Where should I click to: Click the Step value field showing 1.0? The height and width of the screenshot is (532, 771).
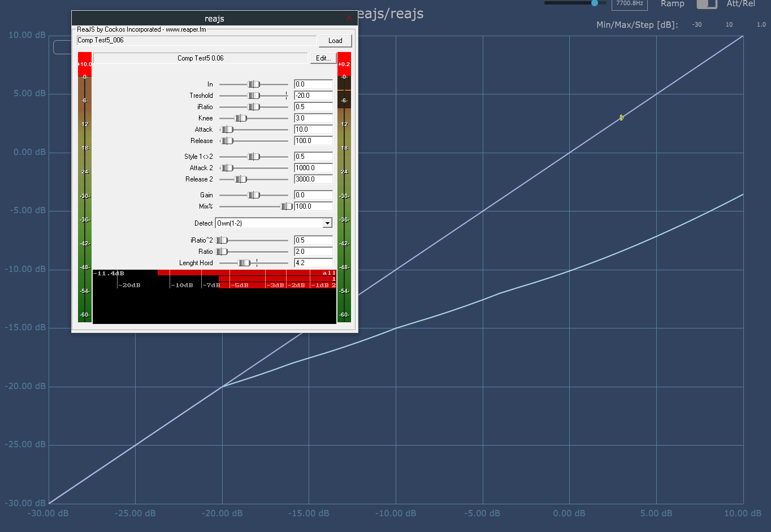[761, 25]
